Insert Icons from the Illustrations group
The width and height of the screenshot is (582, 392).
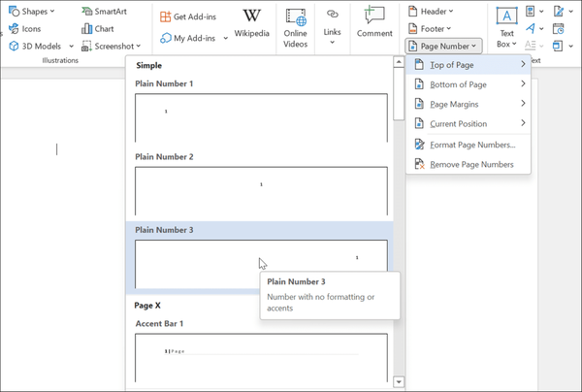(x=25, y=28)
